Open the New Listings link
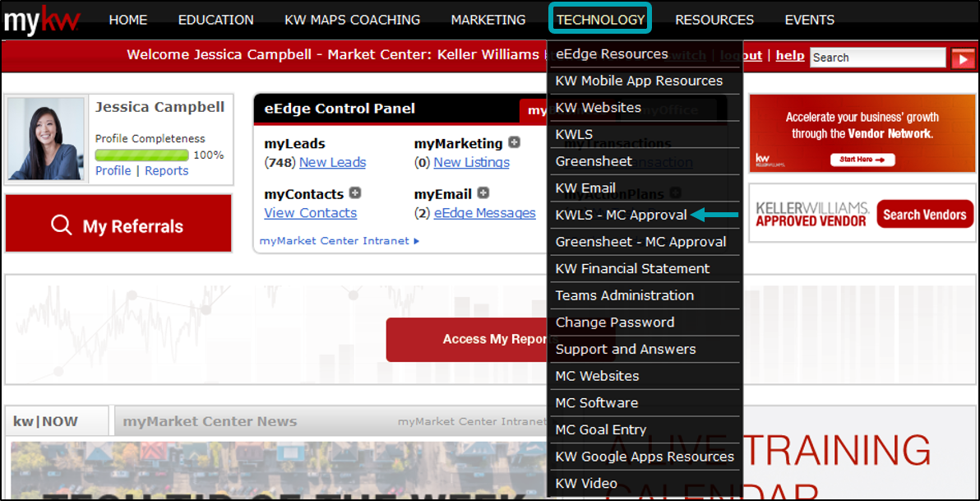This screenshot has width=980, height=501. [x=471, y=163]
